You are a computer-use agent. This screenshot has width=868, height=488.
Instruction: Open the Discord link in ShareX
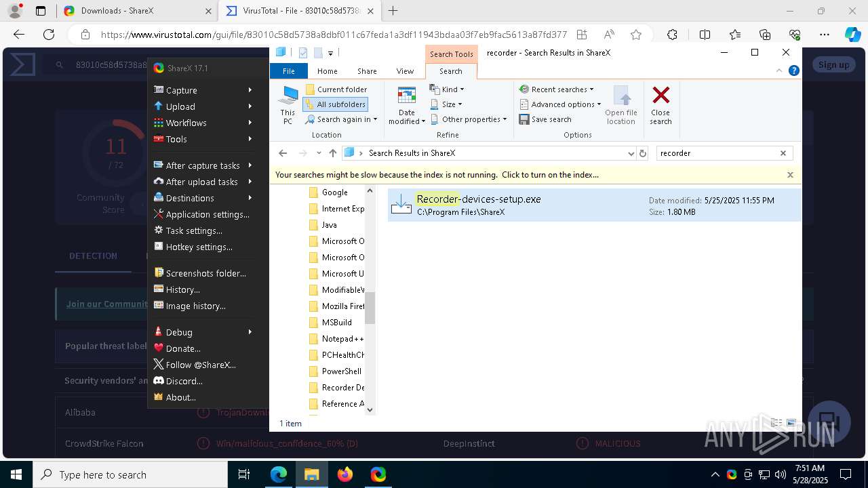201,381
